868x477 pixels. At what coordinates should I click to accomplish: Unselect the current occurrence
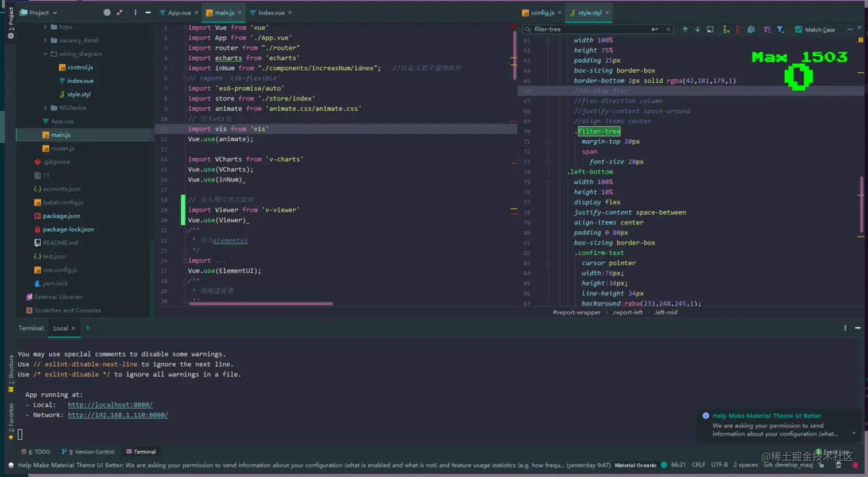click(x=738, y=29)
